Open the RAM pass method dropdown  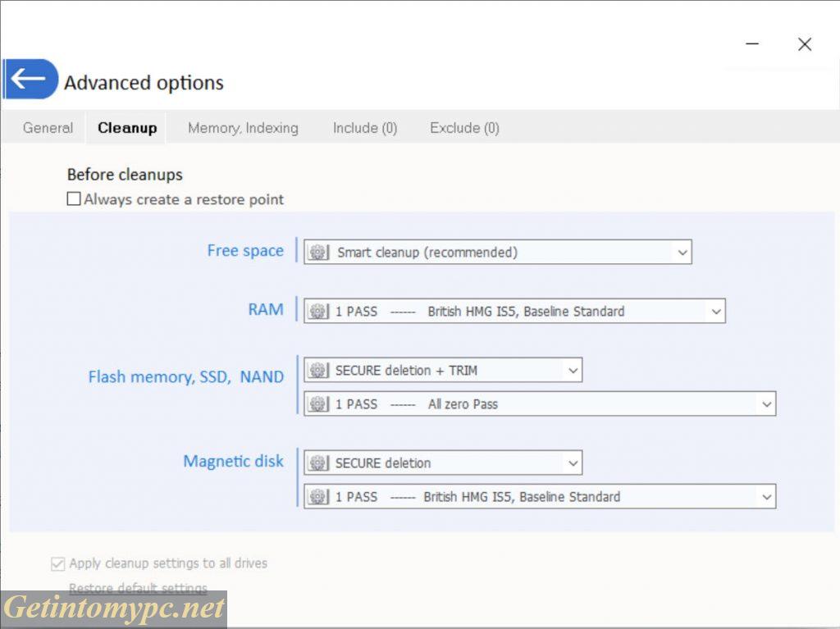tap(715, 312)
